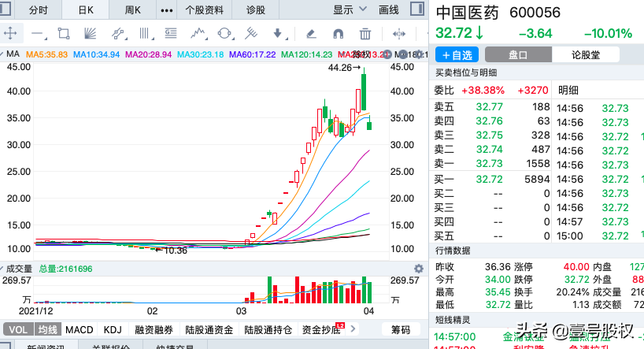
Task: Select the wave line drawing tool
Action: coord(198,33)
